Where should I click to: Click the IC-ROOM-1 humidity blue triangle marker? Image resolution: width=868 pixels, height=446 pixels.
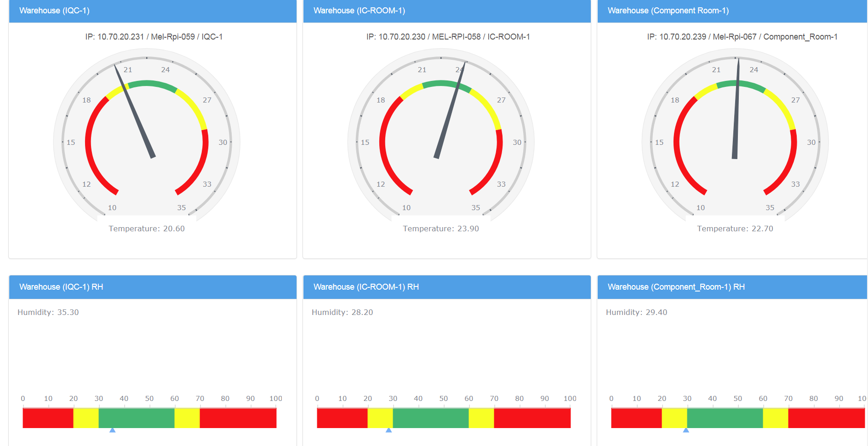[388, 430]
